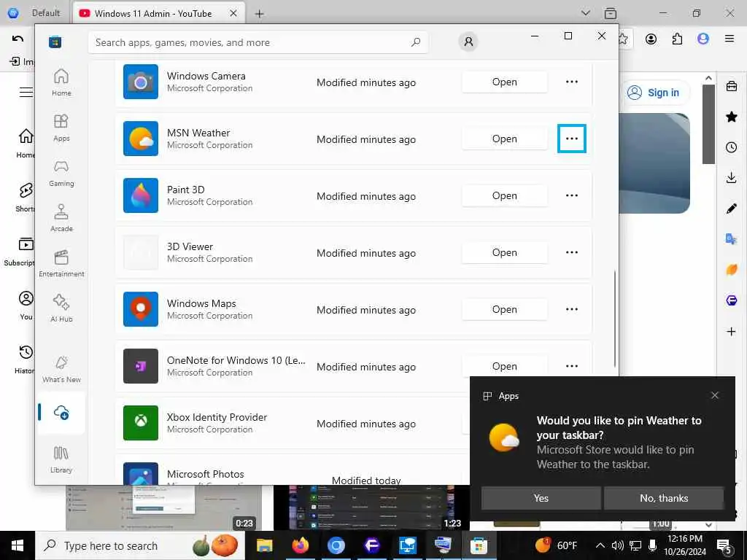Viewport: 747px width, 560px height.
Task: Click the Store profile account icon
Action: coord(468,42)
